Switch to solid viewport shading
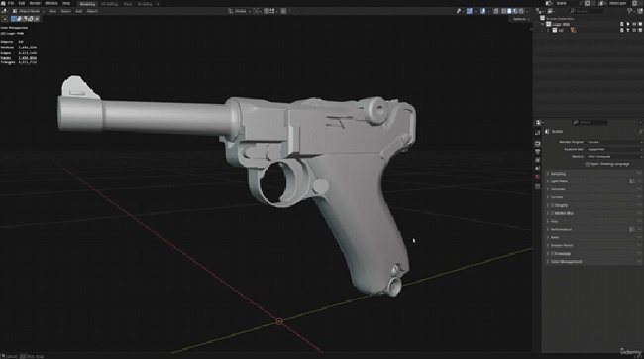 [509, 11]
